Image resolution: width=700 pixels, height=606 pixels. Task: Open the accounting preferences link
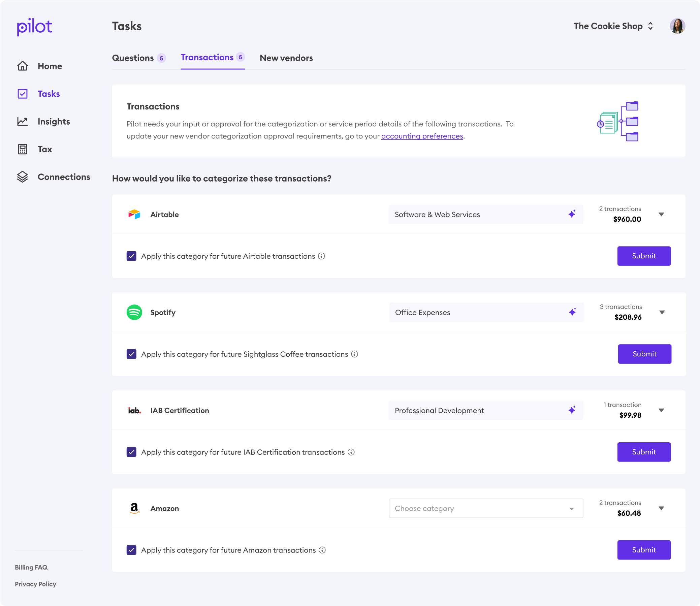[422, 136]
